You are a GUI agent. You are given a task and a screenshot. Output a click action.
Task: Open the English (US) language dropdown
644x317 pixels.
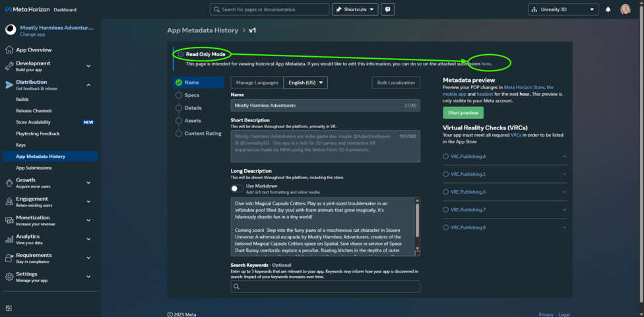[306, 83]
